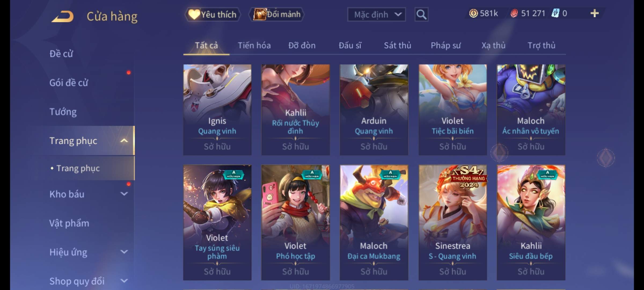Switch to the Pháp sư tab

click(x=446, y=45)
